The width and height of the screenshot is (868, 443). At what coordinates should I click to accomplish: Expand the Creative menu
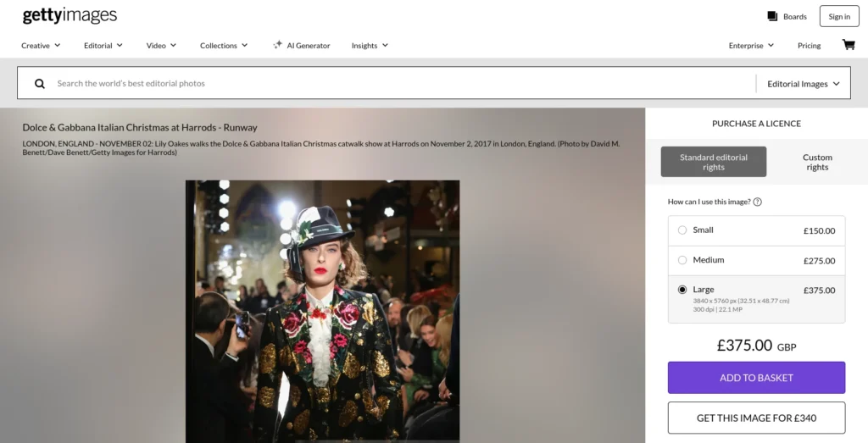(x=41, y=46)
